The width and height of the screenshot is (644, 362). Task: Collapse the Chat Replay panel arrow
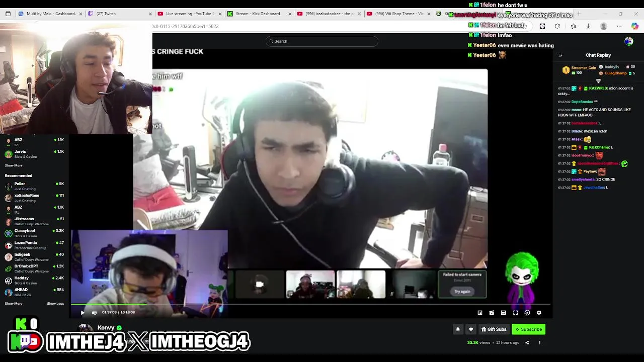coord(560,55)
